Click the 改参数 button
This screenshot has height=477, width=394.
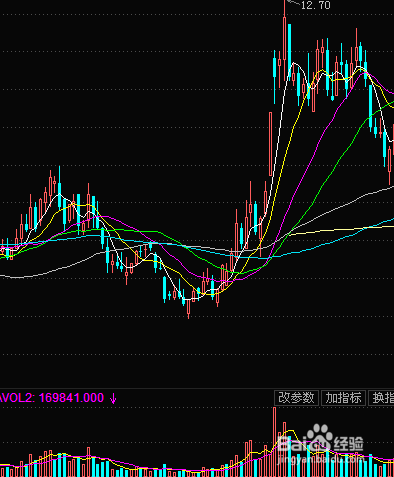296,398
